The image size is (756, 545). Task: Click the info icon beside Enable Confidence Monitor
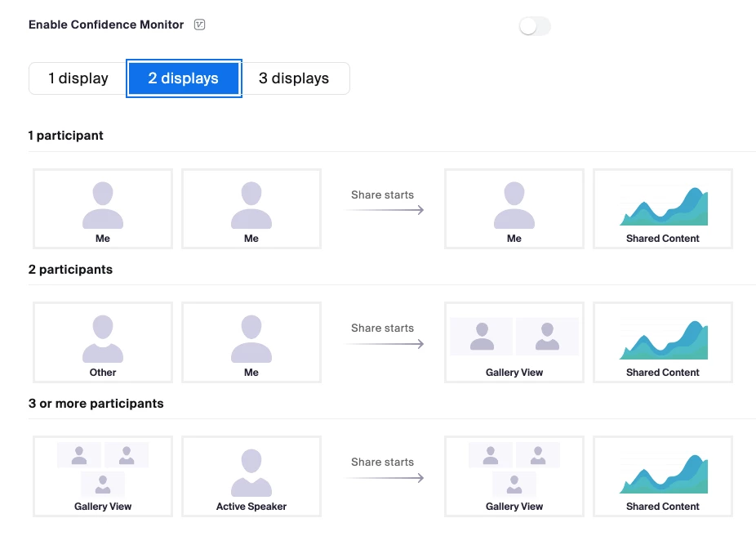point(199,25)
